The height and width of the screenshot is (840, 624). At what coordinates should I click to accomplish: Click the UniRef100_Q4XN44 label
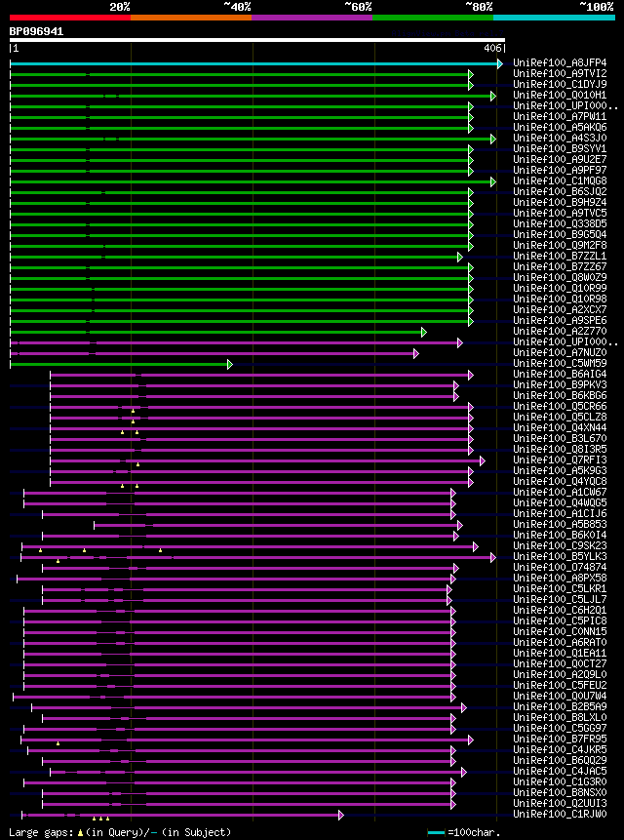pos(560,427)
